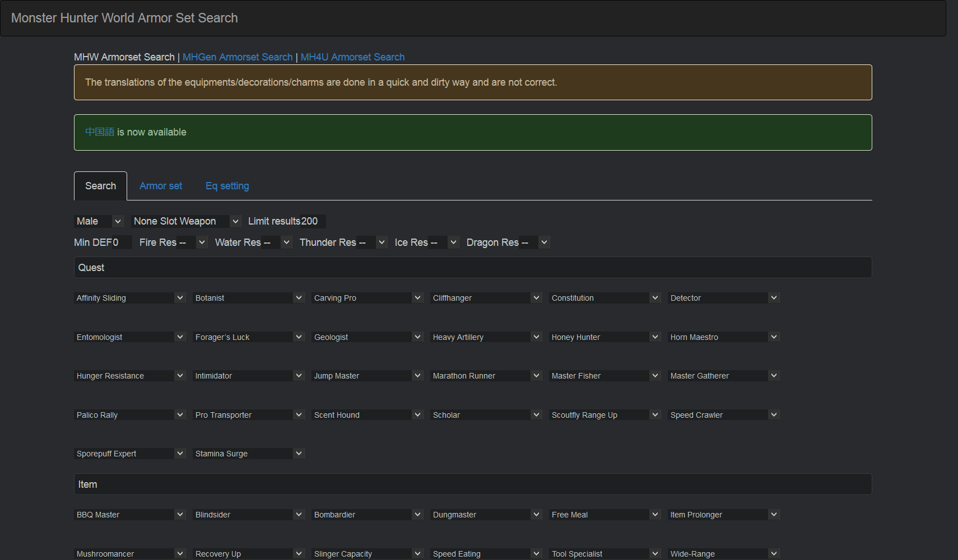Expand the Carving Pro skill dropdown
This screenshot has width=958, height=560.
click(368, 298)
